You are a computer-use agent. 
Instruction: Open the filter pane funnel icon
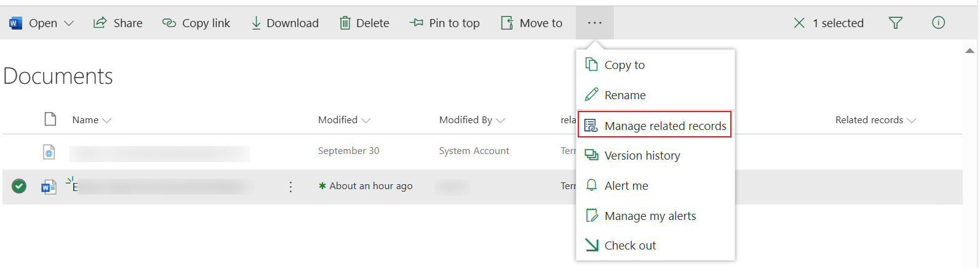[x=896, y=23]
